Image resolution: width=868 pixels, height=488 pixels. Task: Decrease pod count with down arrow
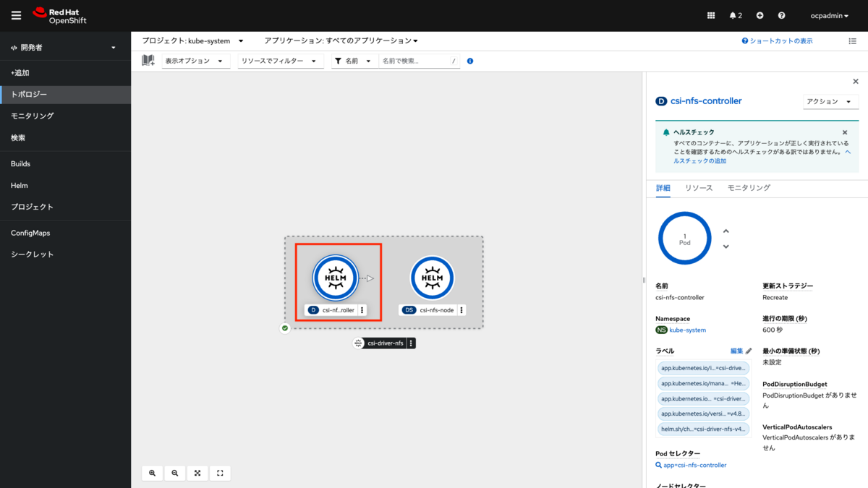pos(726,247)
